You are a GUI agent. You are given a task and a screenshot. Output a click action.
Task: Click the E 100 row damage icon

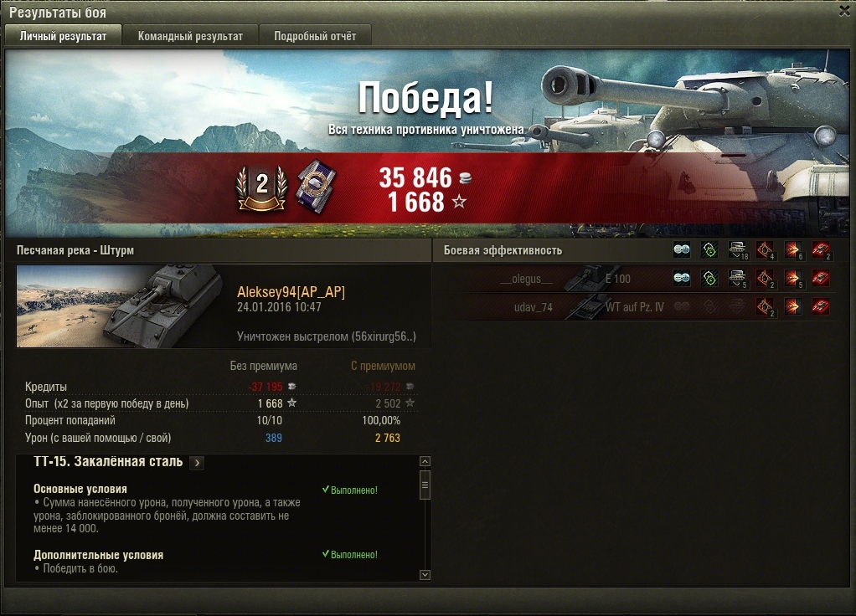pos(793,279)
